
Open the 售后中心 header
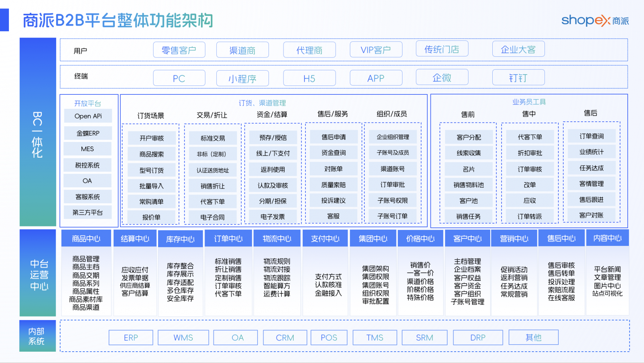click(x=561, y=238)
